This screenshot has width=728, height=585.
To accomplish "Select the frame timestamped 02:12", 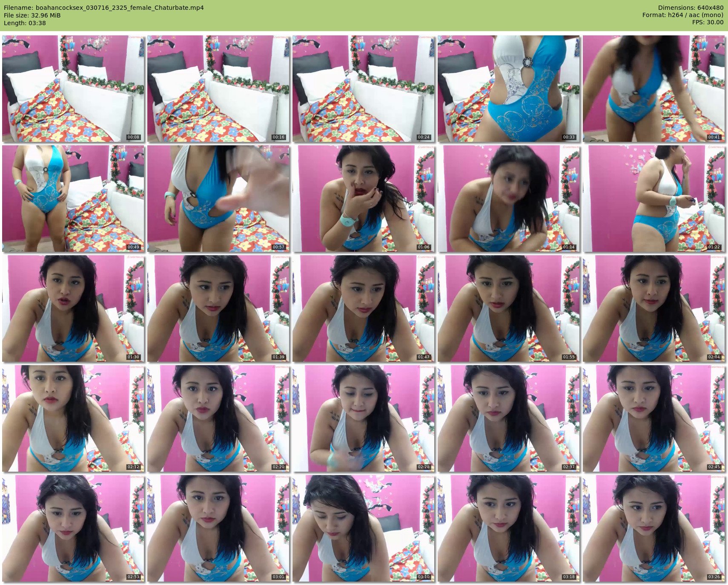I will tap(73, 418).
